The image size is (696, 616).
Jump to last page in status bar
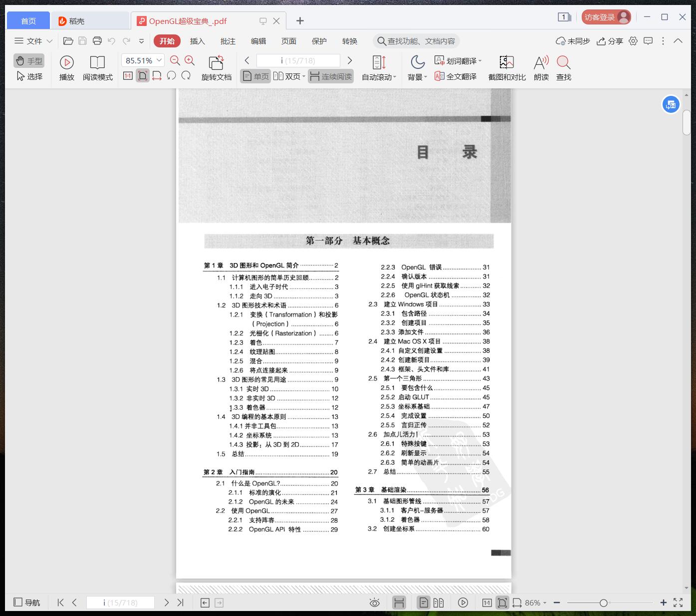[181, 603]
